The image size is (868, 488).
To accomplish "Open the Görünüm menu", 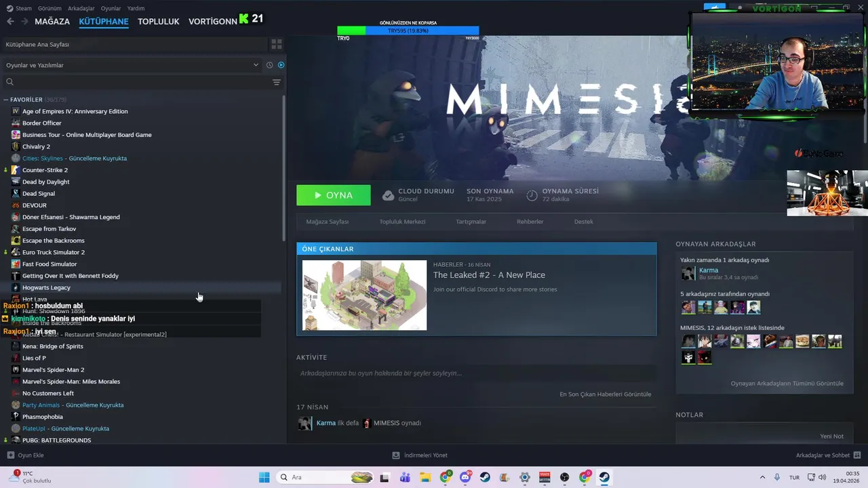I will (x=50, y=8).
